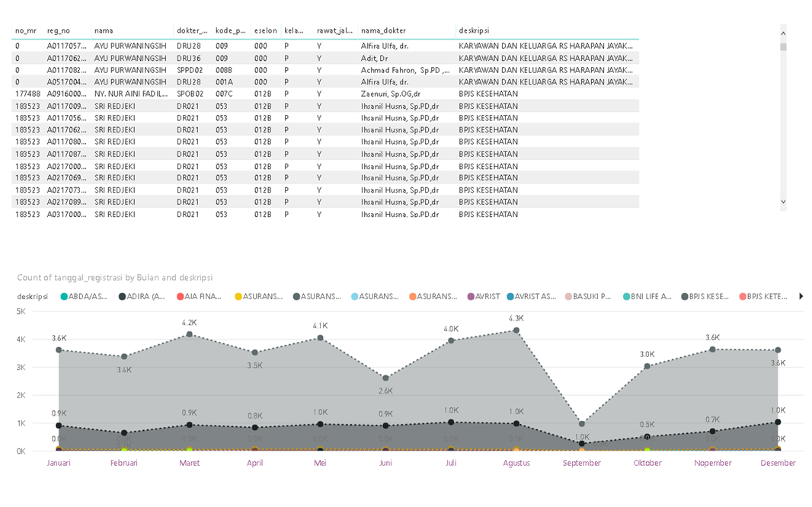812x507 pixels.
Task: Click the Juli data point at 4.0K
Action: click(x=451, y=340)
